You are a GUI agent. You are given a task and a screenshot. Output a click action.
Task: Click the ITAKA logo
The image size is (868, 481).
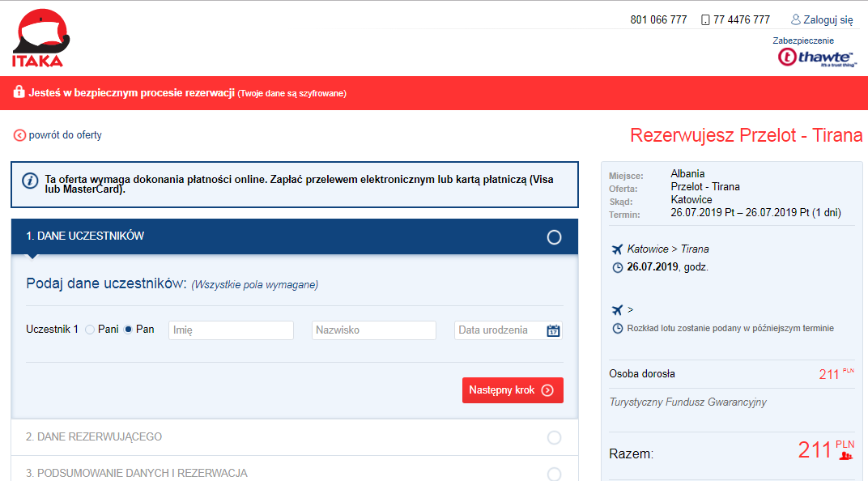[x=41, y=38]
